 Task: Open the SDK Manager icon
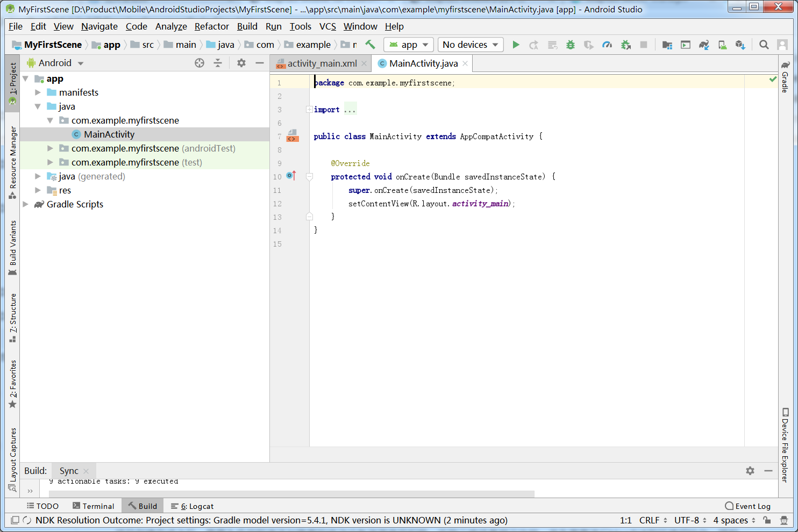(x=740, y=45)
